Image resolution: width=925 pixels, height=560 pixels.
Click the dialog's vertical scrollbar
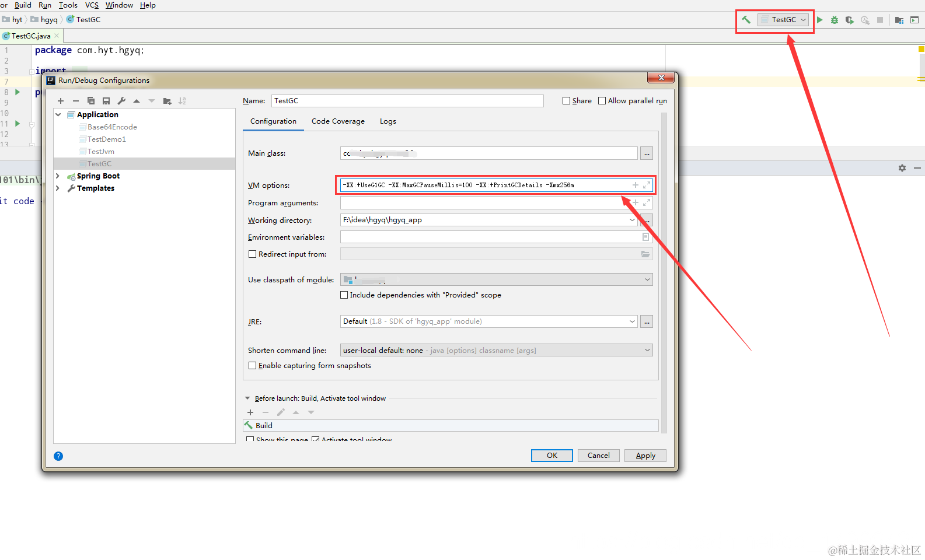tap(664, 272)
